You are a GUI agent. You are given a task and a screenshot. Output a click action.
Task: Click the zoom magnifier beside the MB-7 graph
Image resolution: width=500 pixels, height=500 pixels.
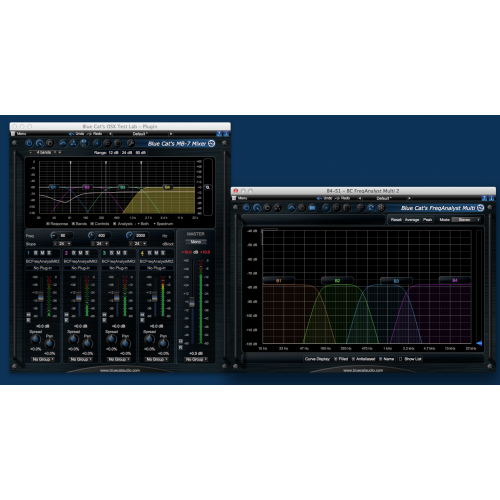coord(208,187)
